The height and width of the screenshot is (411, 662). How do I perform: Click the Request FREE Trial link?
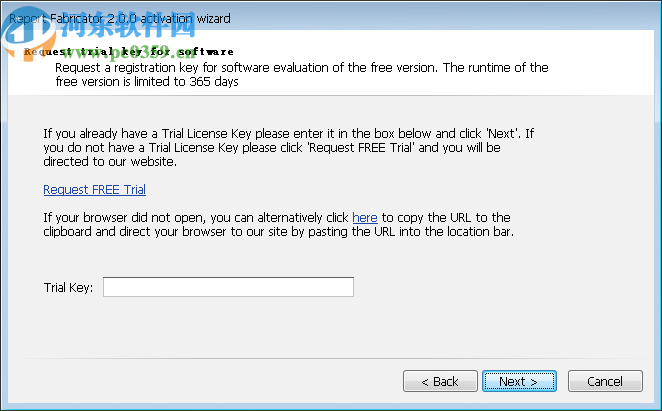95,190
